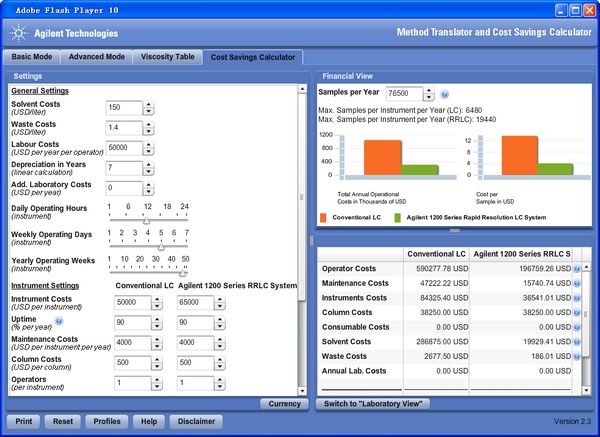Click the Currency button
The image size is (600, 437).
coord(284,404)
